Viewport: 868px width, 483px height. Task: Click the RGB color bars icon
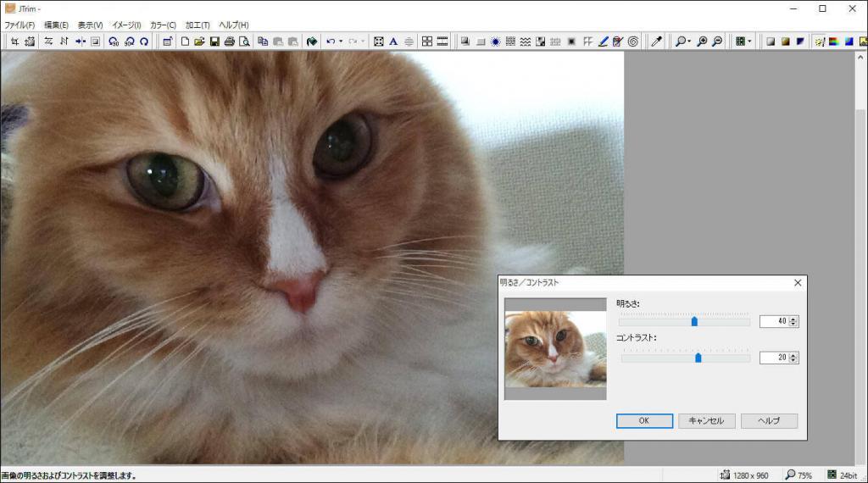pyautogui.click(x=834, y=42)
